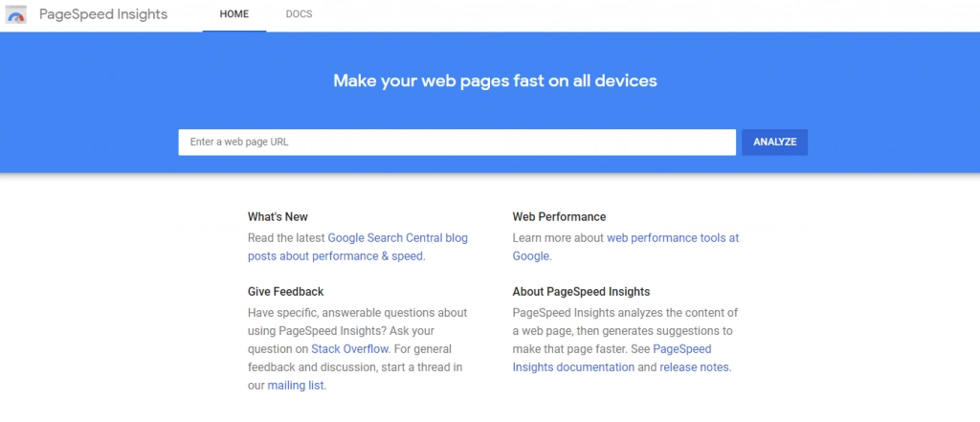This screenshot has height=422, width=980.
Task: Click the Web Performance heading
Action: tap(559, 216)
